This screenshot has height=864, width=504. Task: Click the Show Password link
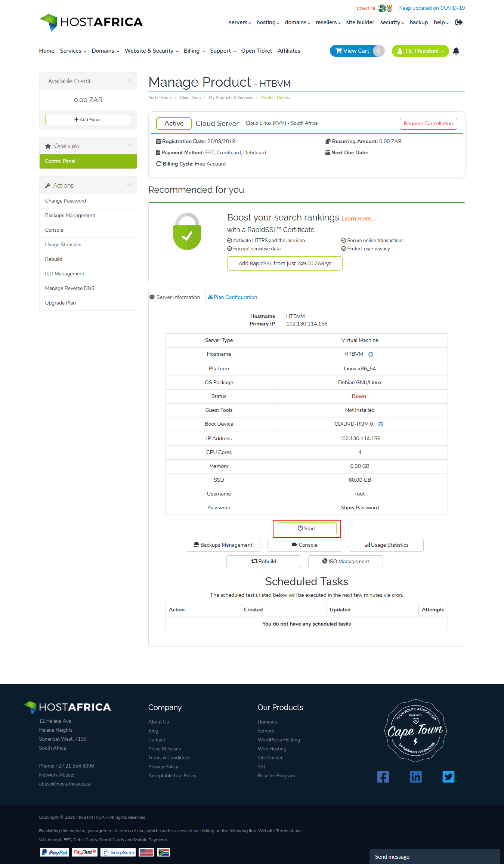pos(360,508)
